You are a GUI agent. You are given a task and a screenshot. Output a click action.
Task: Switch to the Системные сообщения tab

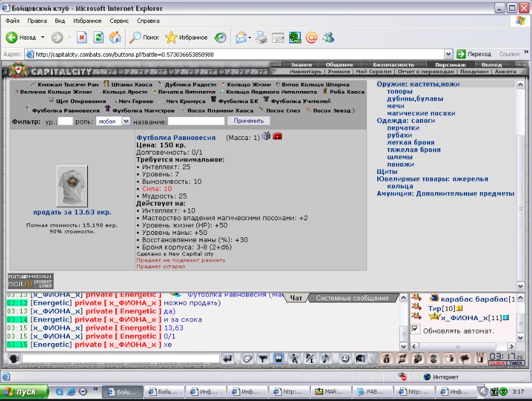click(352, 298)
